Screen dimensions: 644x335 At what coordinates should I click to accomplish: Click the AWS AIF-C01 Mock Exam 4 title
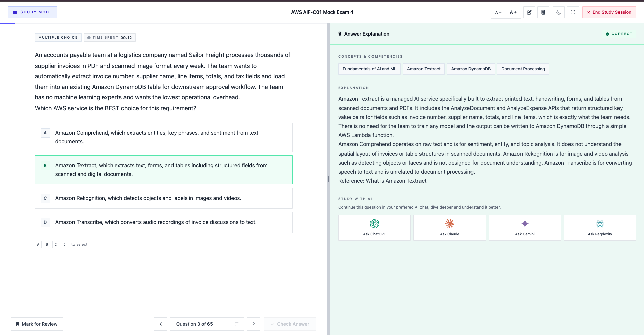click(x=322, y=12)
